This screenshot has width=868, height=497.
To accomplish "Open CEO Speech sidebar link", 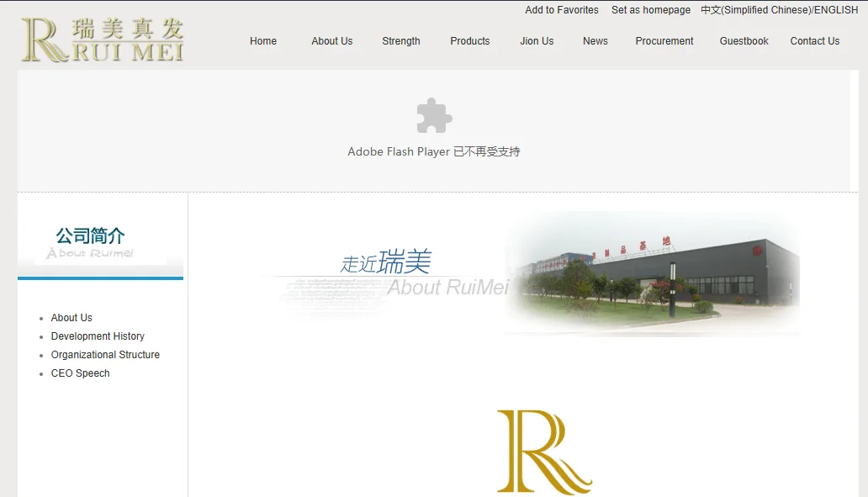I will point(80,373).
